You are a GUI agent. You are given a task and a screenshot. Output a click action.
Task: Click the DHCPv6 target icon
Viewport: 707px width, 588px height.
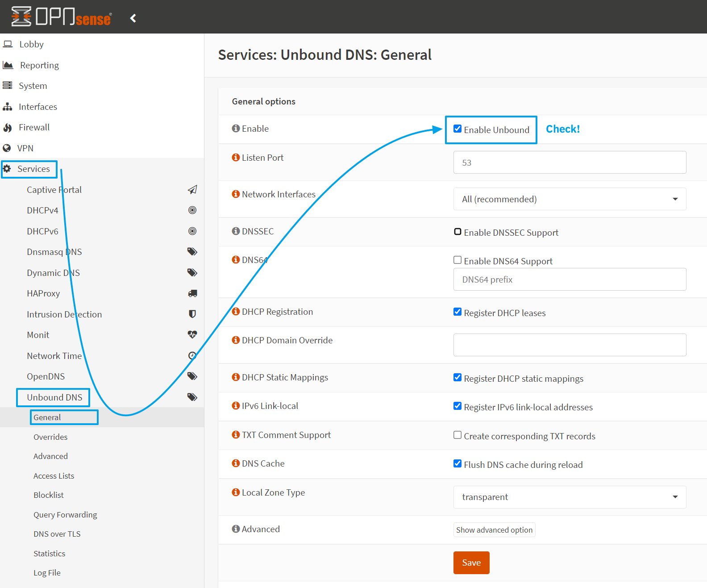pyautogui.click(x=192, y=231)
